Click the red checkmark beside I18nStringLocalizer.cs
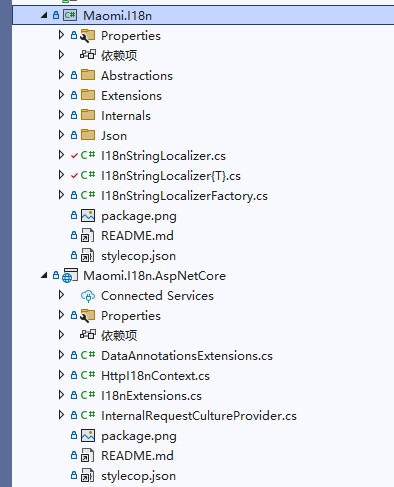 (74, 155)
